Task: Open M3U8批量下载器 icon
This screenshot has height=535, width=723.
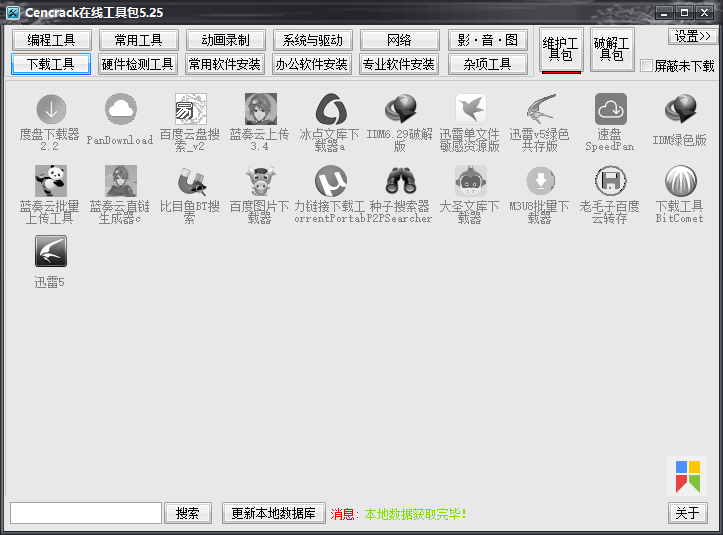Action: click(x=541, y=181)
